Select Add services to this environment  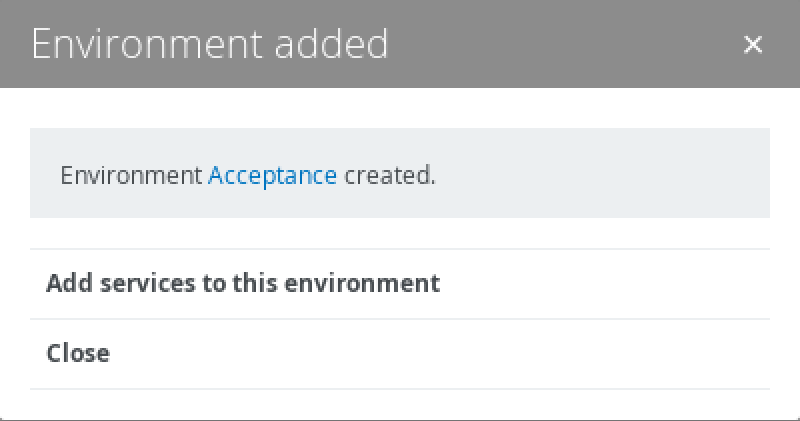click(x=243, y=284)
